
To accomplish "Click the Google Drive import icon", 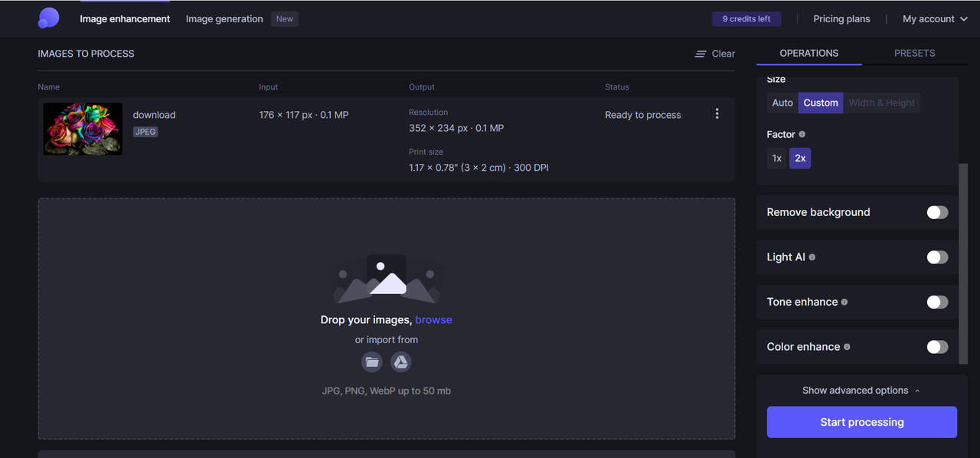I will tap(401, 362).
